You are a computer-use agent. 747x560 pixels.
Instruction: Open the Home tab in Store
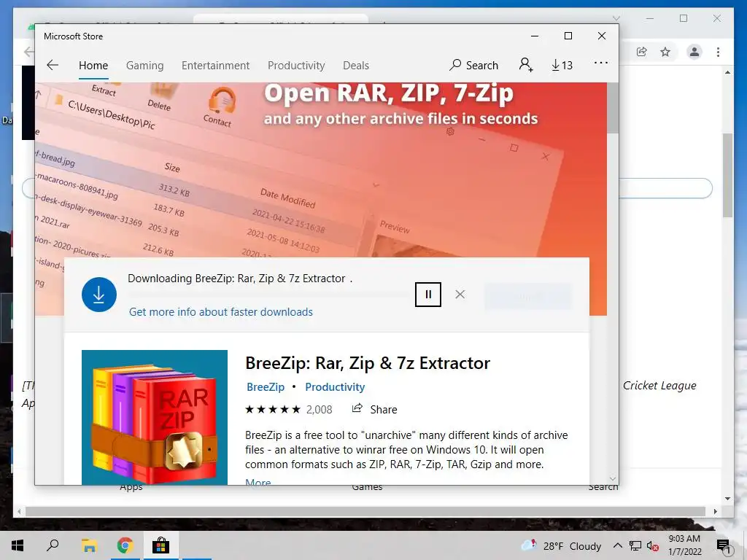coord(93,65)
